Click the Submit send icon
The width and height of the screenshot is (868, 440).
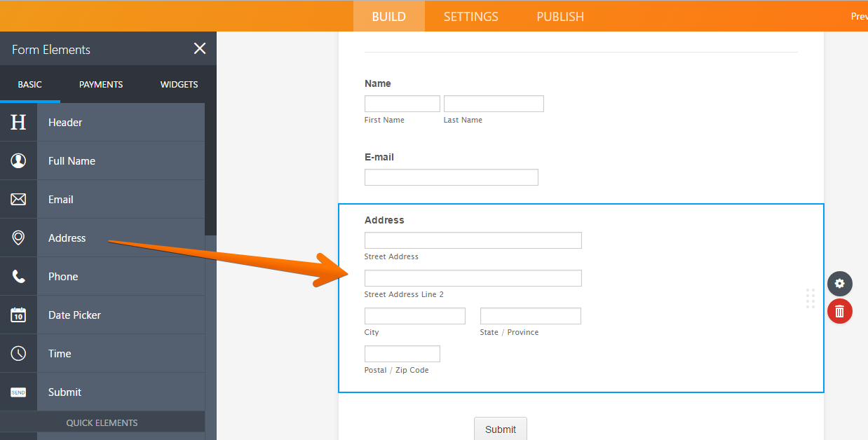(18, 392)
